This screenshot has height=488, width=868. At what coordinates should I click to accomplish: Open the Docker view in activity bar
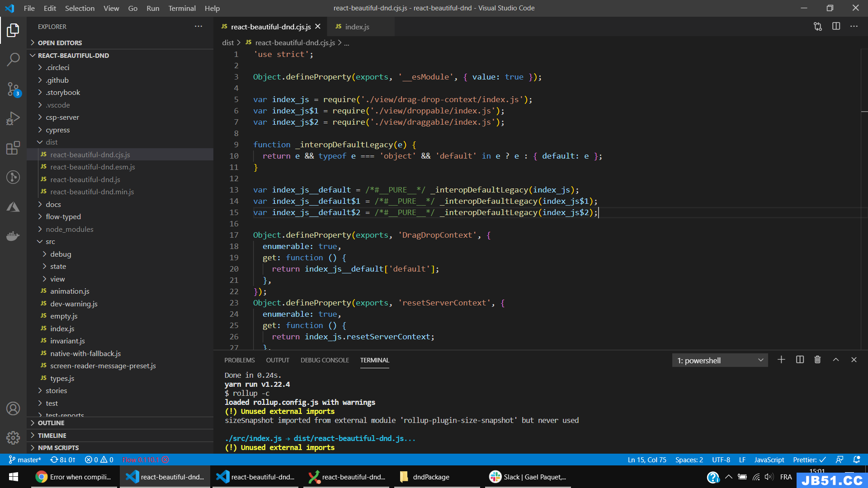13,236
